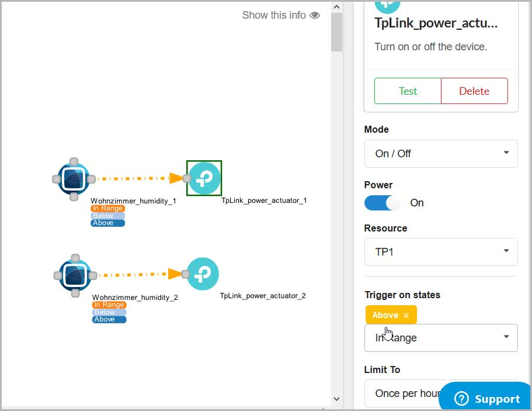Click the TpLink_power_actuator_2 node icon
The image size is (532, 411).
[203, 274]
